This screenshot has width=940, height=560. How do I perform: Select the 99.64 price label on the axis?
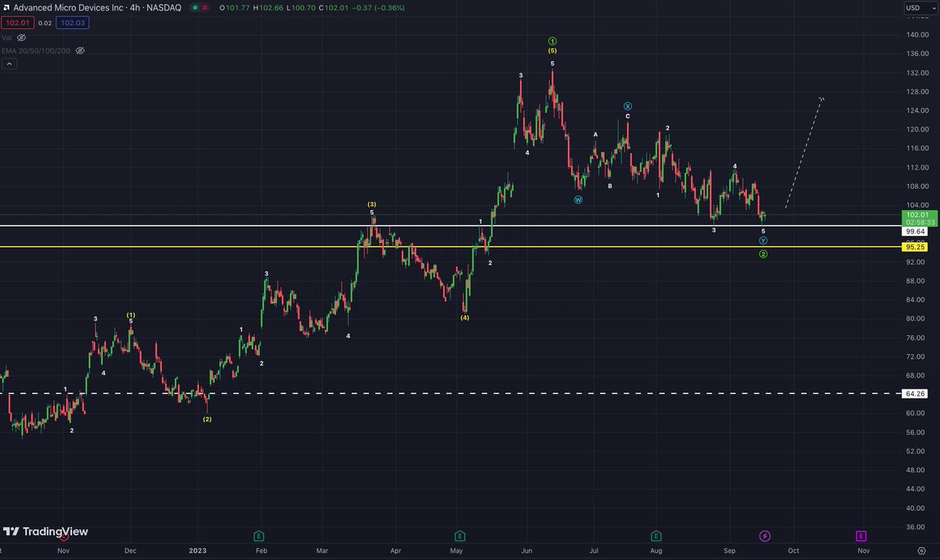pos(914,232)
